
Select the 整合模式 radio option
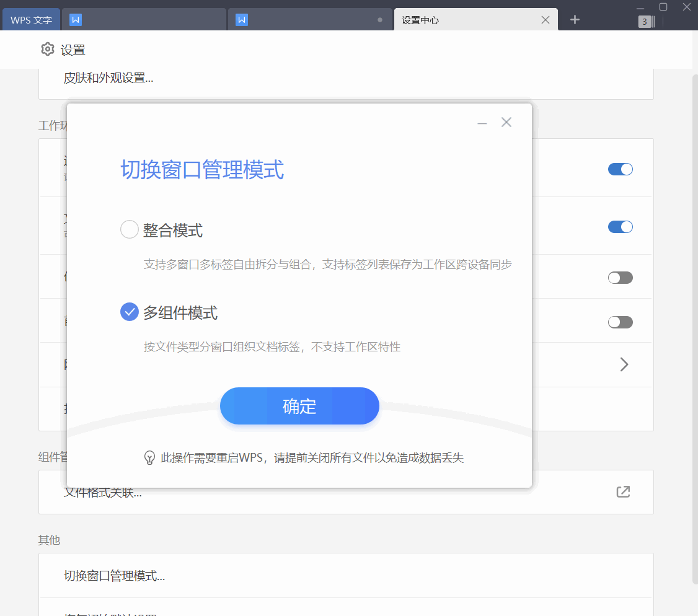(129, 230)
